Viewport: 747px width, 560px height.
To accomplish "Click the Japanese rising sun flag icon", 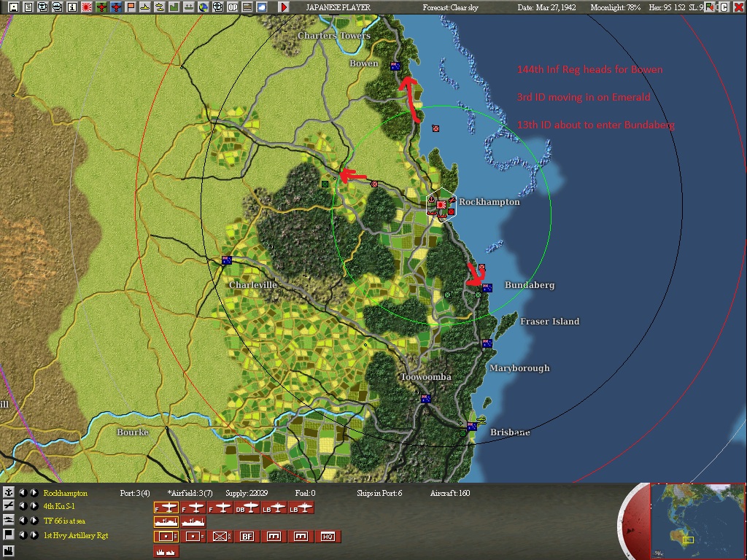I will click(x=87, y=7).
